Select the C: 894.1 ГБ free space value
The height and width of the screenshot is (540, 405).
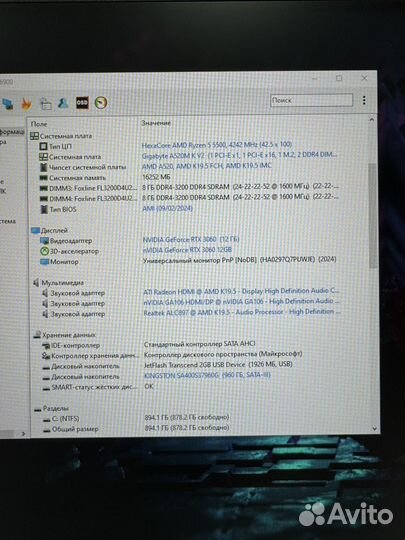point(187,417)
